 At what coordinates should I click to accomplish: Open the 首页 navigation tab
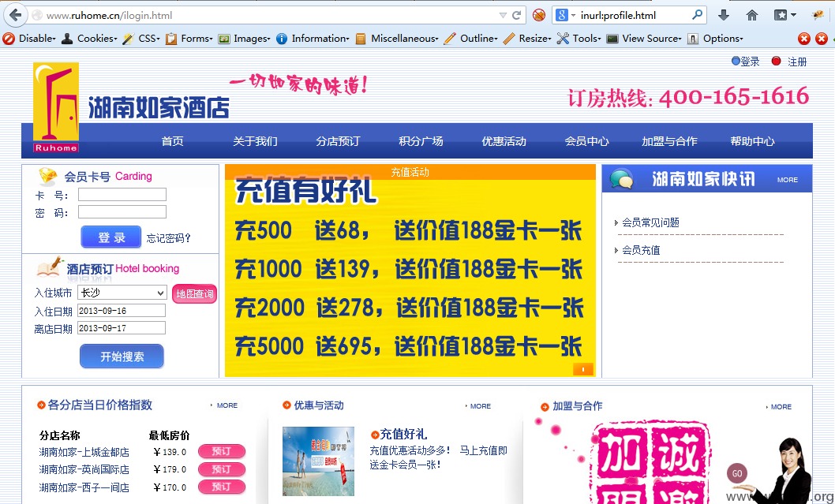[x=172, y=141]
